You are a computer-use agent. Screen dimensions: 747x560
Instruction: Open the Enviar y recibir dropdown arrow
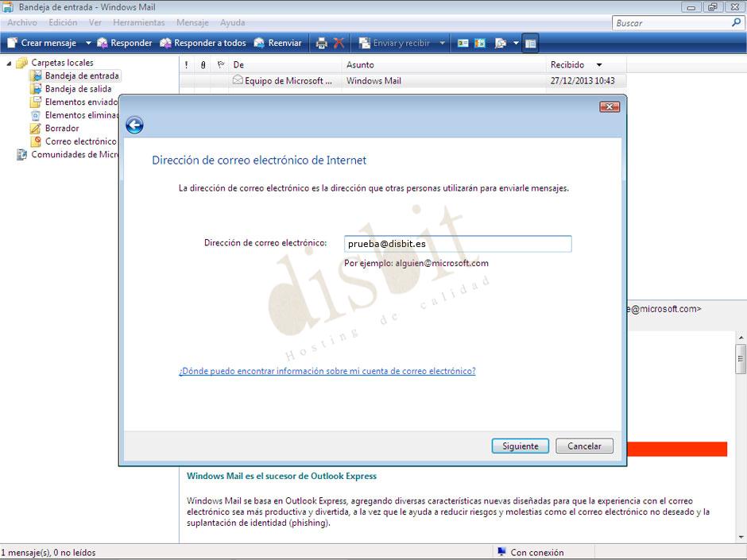tap(442, 43)
